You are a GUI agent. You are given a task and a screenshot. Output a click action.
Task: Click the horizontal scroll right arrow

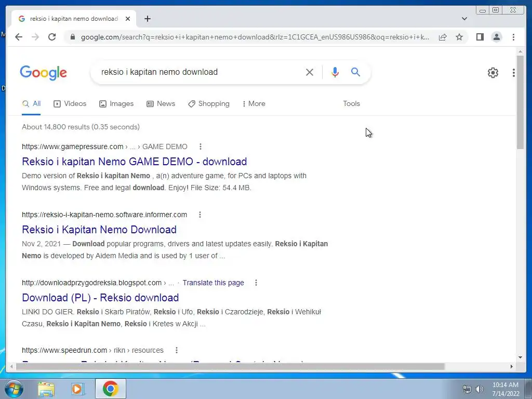pos(512,366)
